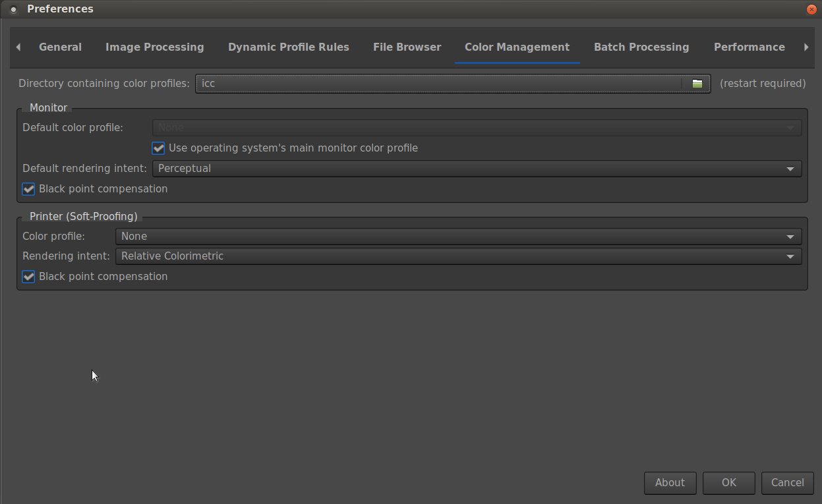822x504 pixels.
Task: Go to the Dynamic Profile Rules tab
Action: coord(288,47)
